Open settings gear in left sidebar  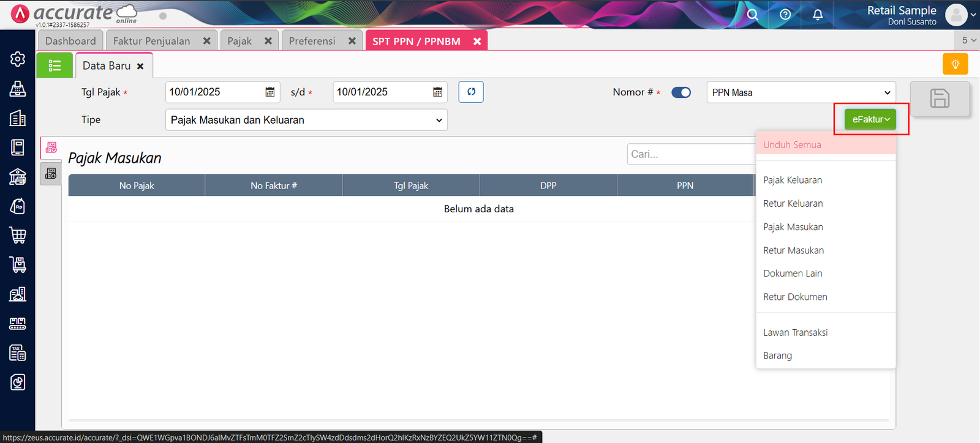pos(18,59)
